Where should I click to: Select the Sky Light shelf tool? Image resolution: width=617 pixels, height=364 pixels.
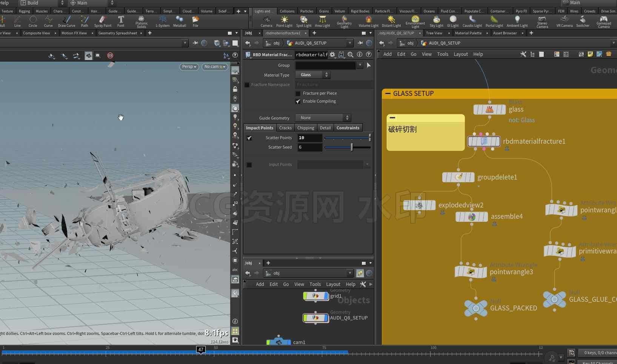436,22
